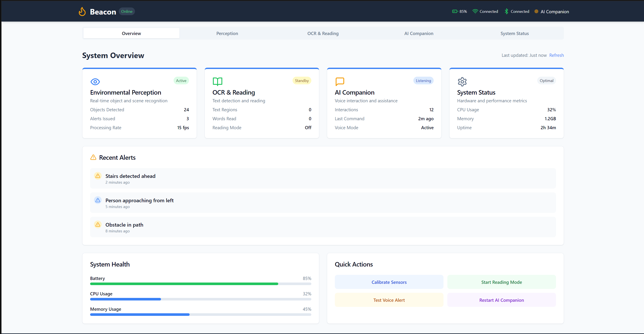This screenshot has width=644, height=334.
Task: Click the Bluetooth connected icon
Action: (506, 12)
